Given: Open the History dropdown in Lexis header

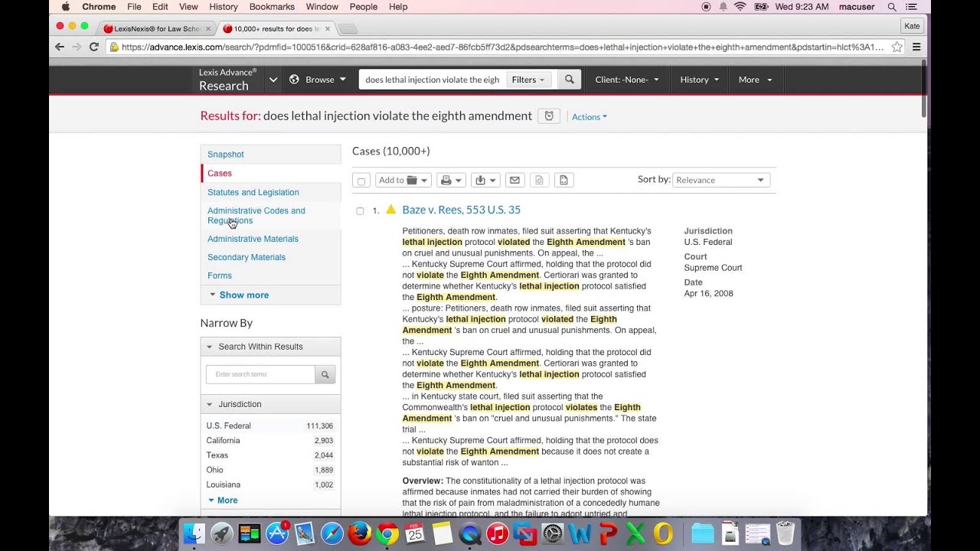Looking at the screenshot, I should [x=700, y=80].
